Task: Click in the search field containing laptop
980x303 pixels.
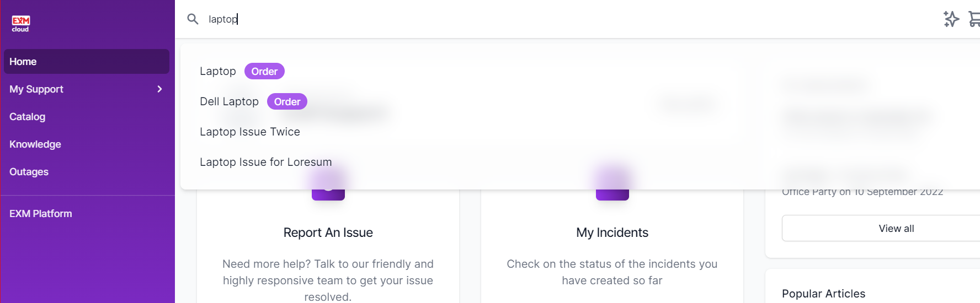Action: coord(568,19)
